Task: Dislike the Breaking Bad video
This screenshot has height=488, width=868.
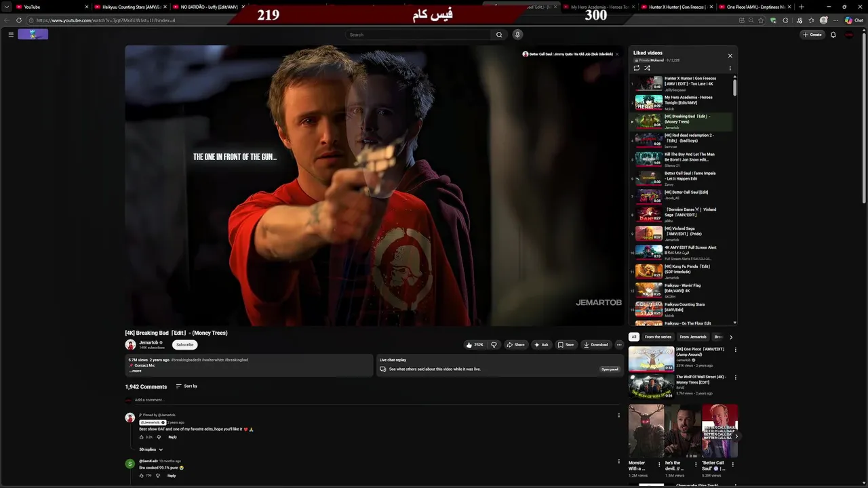Action: coord(494,344)
